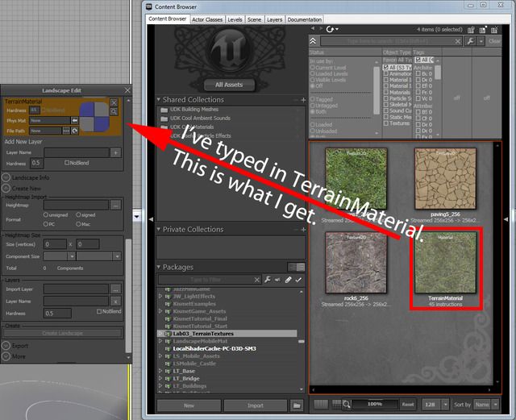Image resolution: width=516 pixels, height=420 pixels.
Task: Browse for an Import Layer file
Action: (x=115, y=289)
